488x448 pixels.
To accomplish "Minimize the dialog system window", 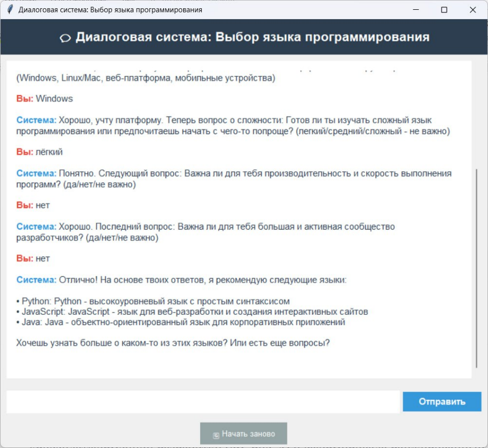I will tap(415, 10).
